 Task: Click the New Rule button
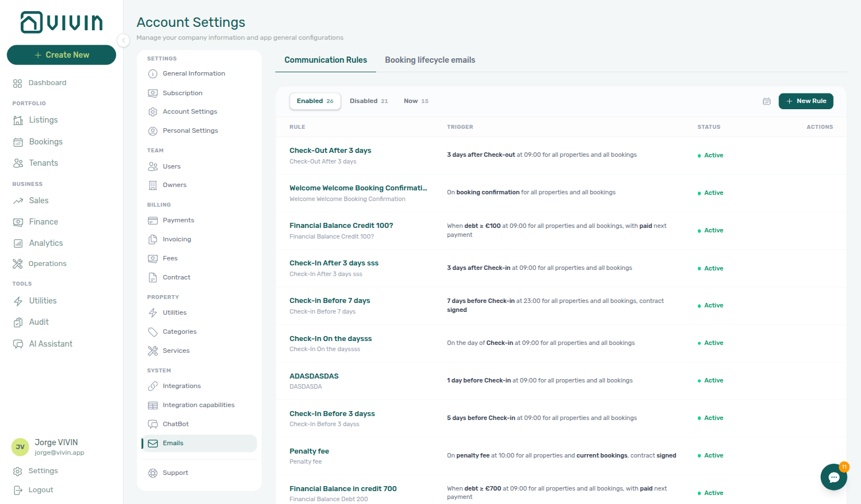[806, 101]
